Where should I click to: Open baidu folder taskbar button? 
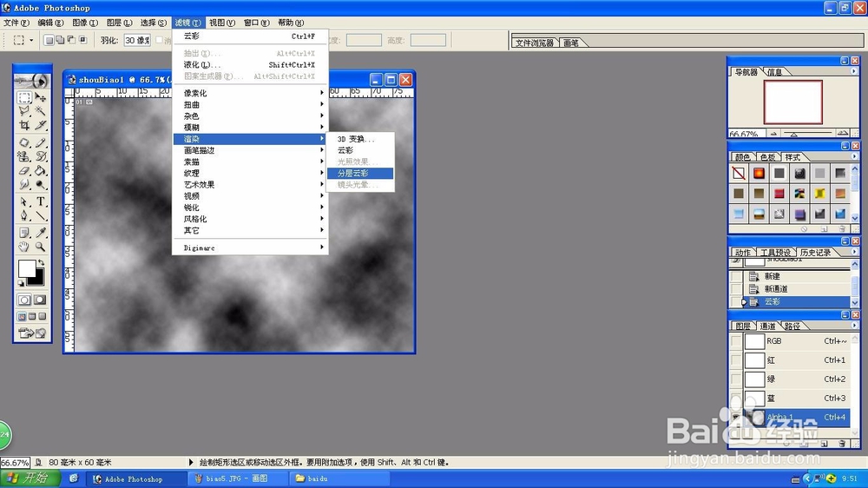[338, 478]
